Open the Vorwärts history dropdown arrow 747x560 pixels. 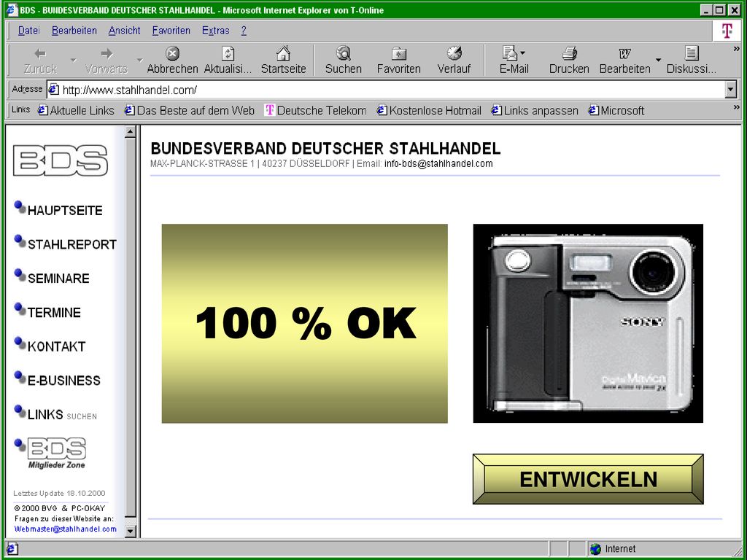[x=139, y=60]
